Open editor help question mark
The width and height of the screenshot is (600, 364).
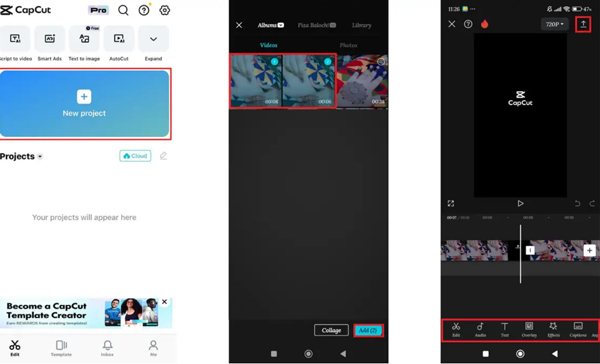point(468,24)
